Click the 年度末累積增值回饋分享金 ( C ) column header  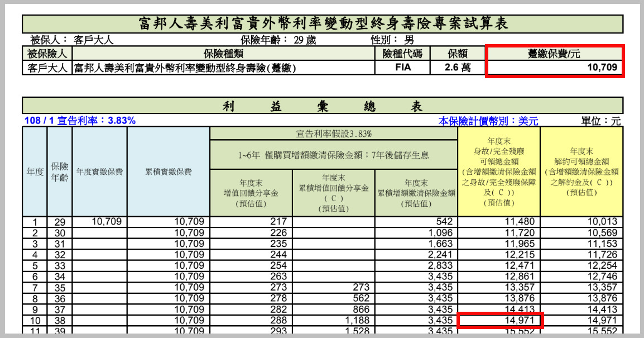point(334,193)
